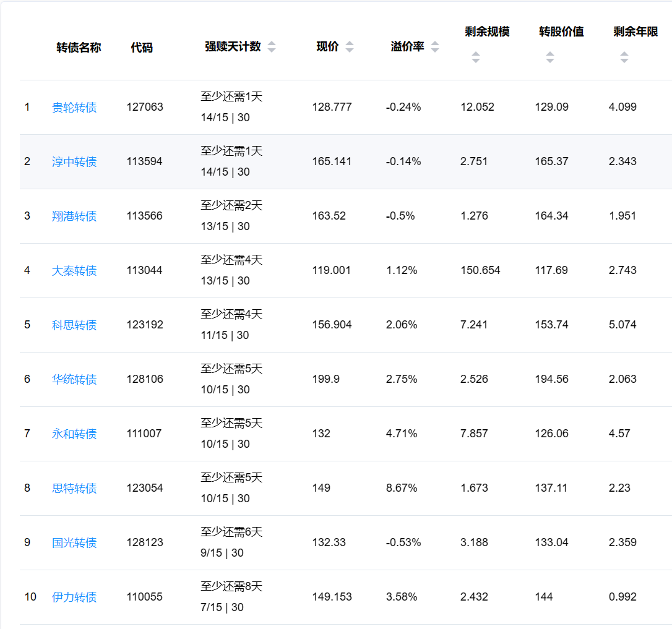672x629 pixels.
Task: Open 翔港转债 bond details
Action: pos(74,216)
